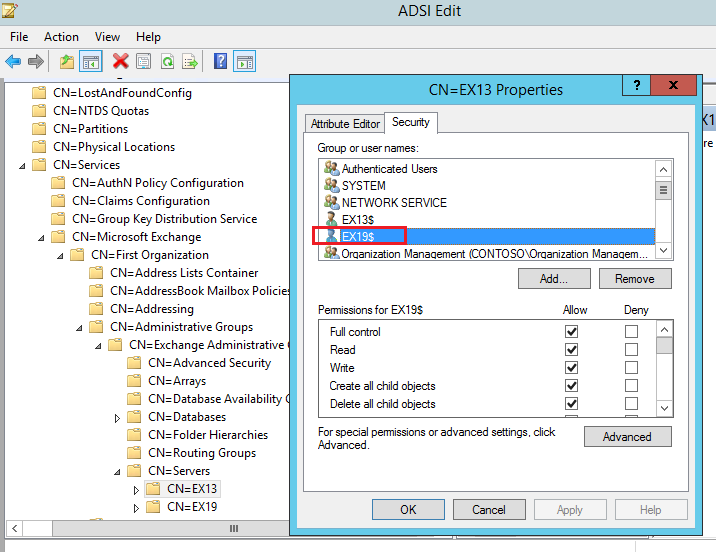Switch to the Attribute Editor tab
This screenshot has height=552, width=716.
[345, 124]
